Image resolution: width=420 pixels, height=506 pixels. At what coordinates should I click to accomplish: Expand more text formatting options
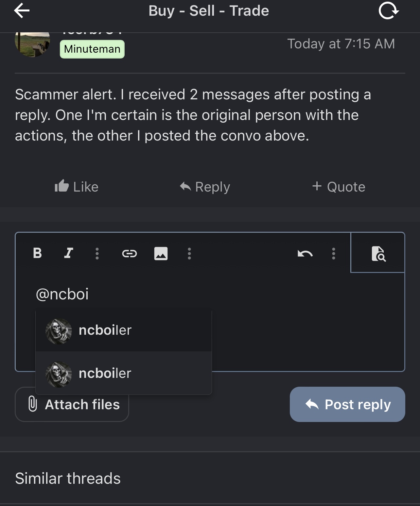97,253
